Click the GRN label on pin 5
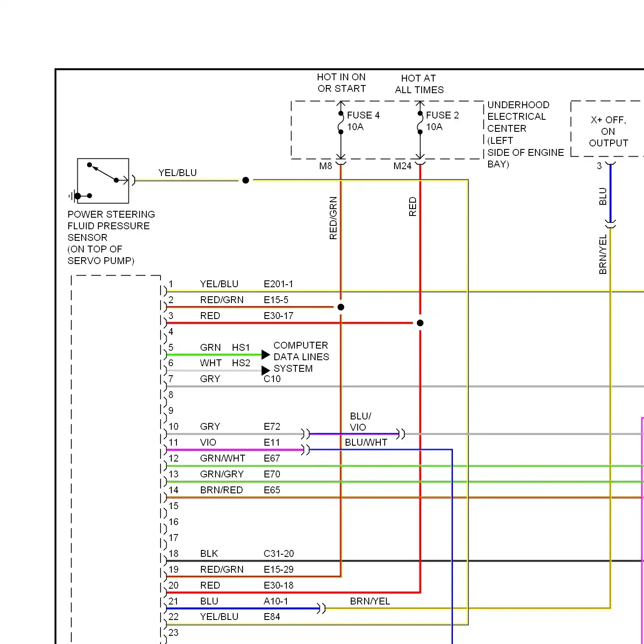This screenshot has width=644, height=644. coord(210,347)
